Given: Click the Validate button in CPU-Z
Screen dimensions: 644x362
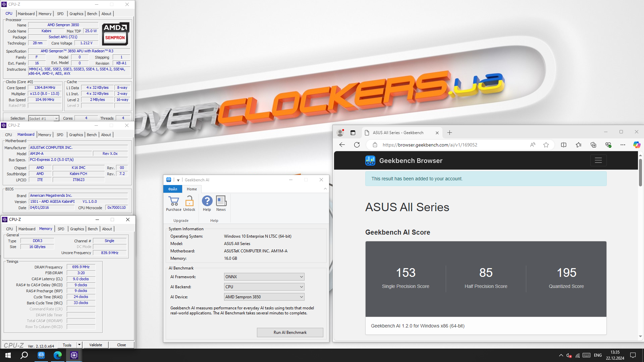Looking at the screenshot, I should [96, 345].
